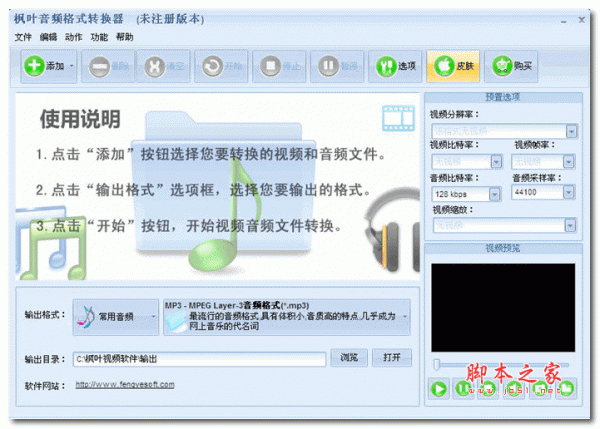Pause the preview using the pause button below the video
600x429 pixels.
point(463,389)
